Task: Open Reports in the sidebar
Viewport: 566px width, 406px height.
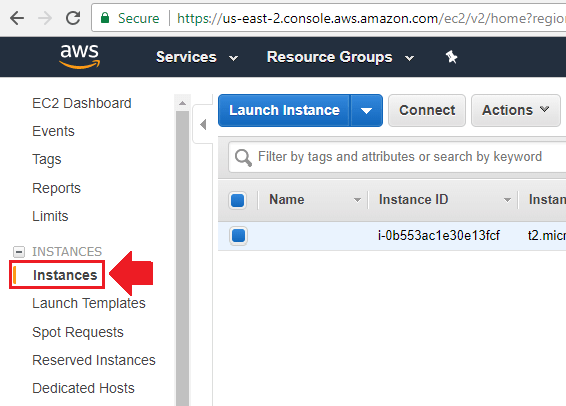Action: 56,188
